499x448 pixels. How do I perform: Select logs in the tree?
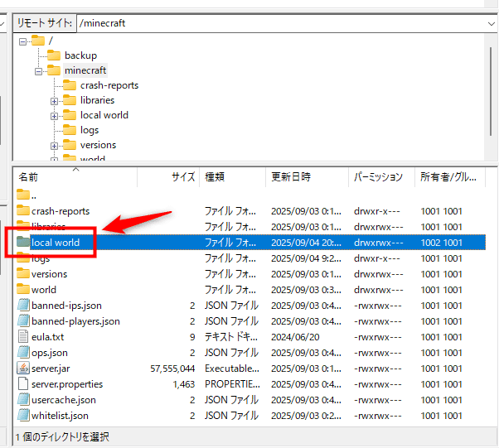[x=90, y=130]
